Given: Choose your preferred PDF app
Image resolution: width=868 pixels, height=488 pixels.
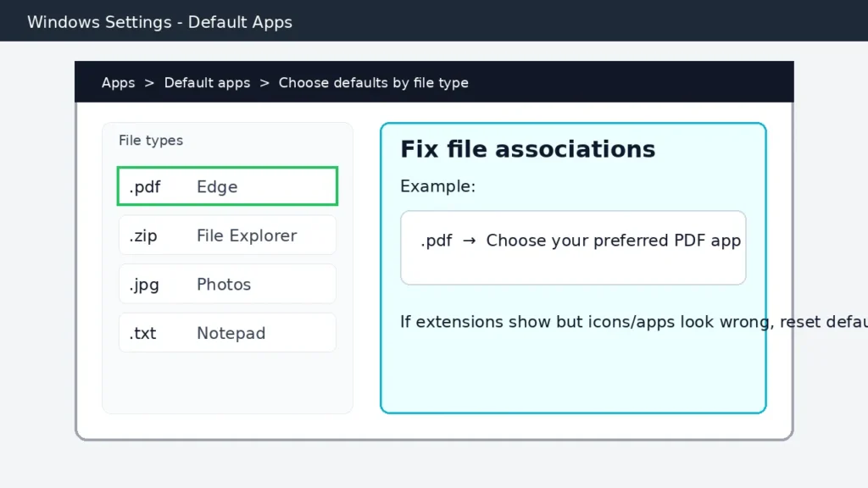Looking at the screenshot, I should (x=612, y=241).
